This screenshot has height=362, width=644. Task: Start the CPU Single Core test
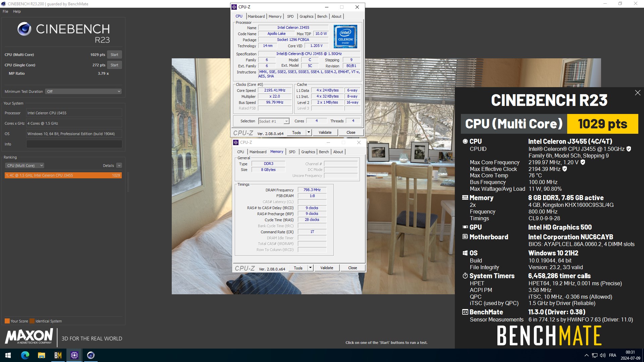114,65
